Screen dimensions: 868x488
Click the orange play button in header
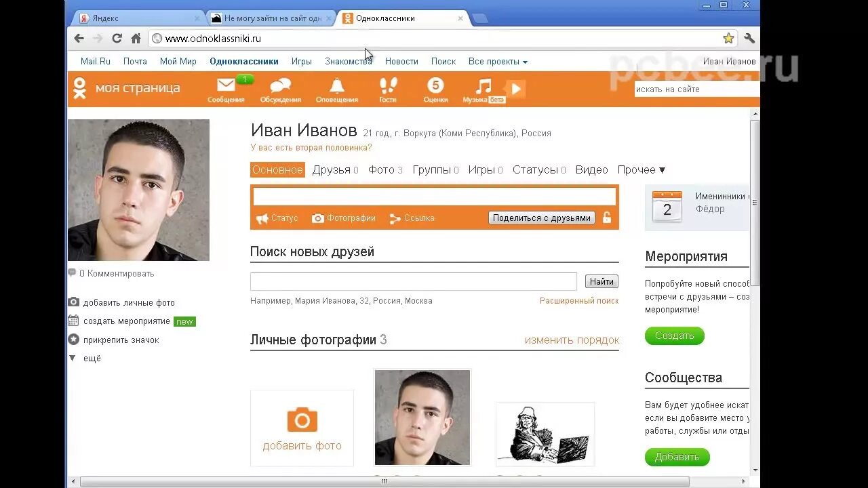515,89
